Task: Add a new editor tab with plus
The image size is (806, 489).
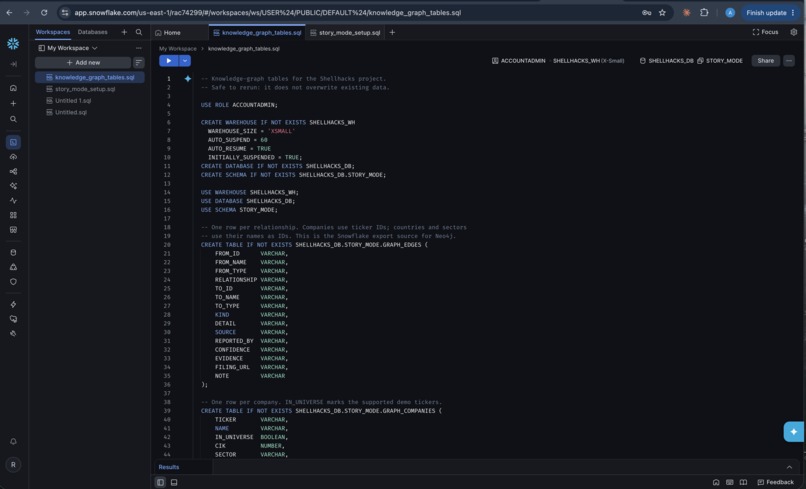Action: (392, 32)
